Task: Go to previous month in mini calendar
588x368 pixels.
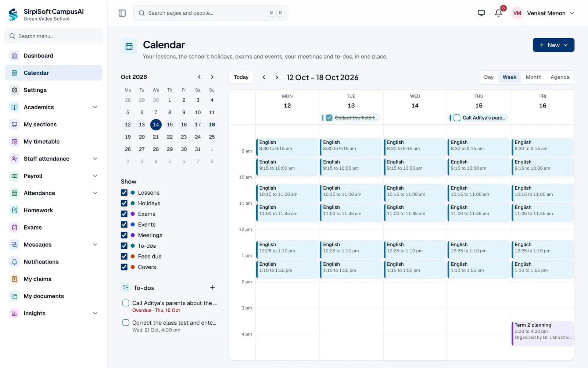Action: click(199, 77)
